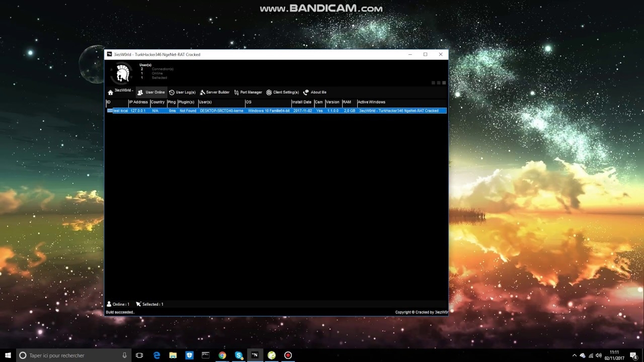Click the Version column header
Screen dimensions: 644x362
click(333, 102)
